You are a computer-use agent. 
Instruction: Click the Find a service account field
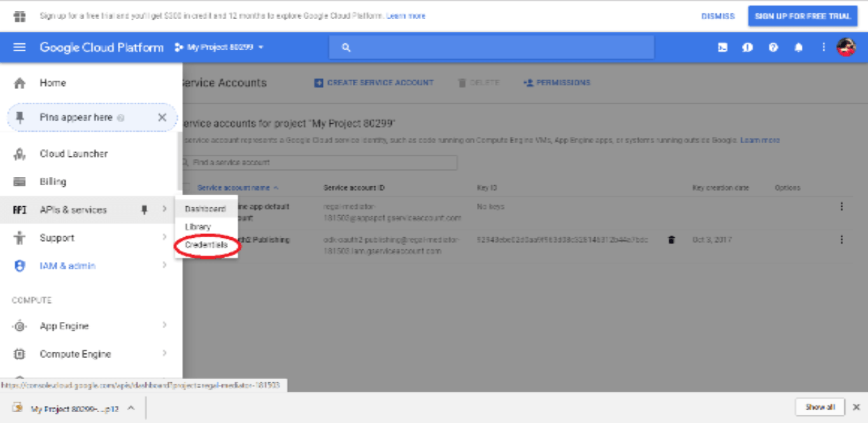point(319,163)
